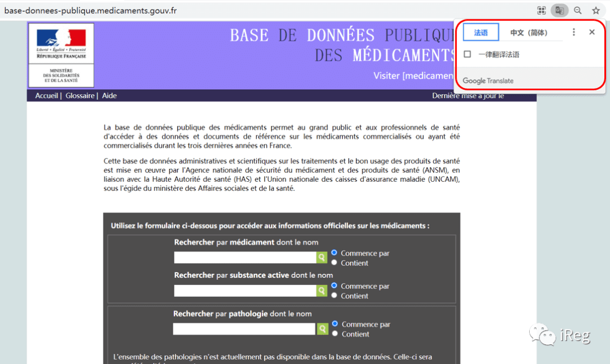Click the QR code icon in address bar

coord(542,11)
